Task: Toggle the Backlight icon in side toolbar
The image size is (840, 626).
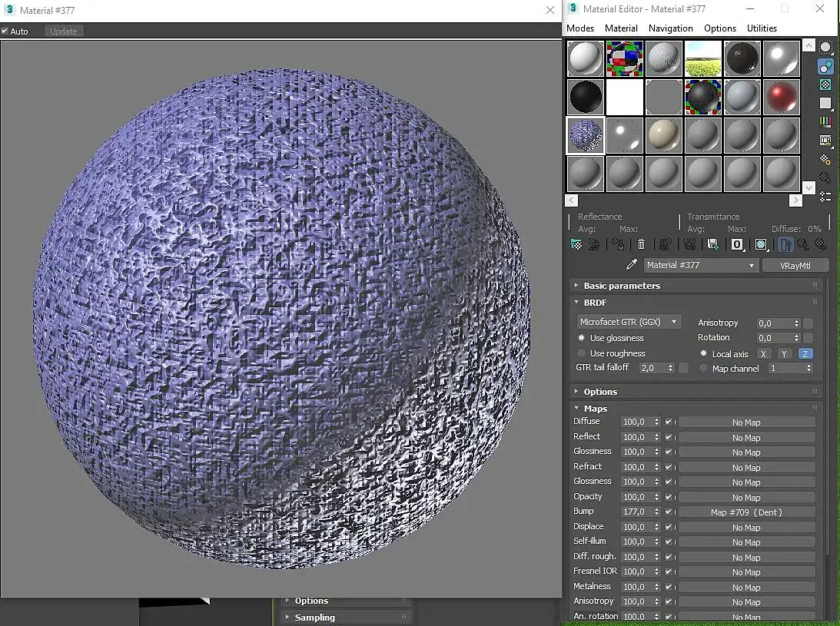Action: tap(825, 66)
